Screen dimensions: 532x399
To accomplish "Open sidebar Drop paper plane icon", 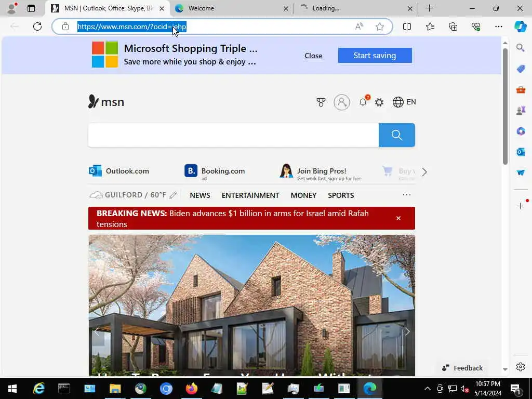I will pyautogui.click(x=521, y=172).
